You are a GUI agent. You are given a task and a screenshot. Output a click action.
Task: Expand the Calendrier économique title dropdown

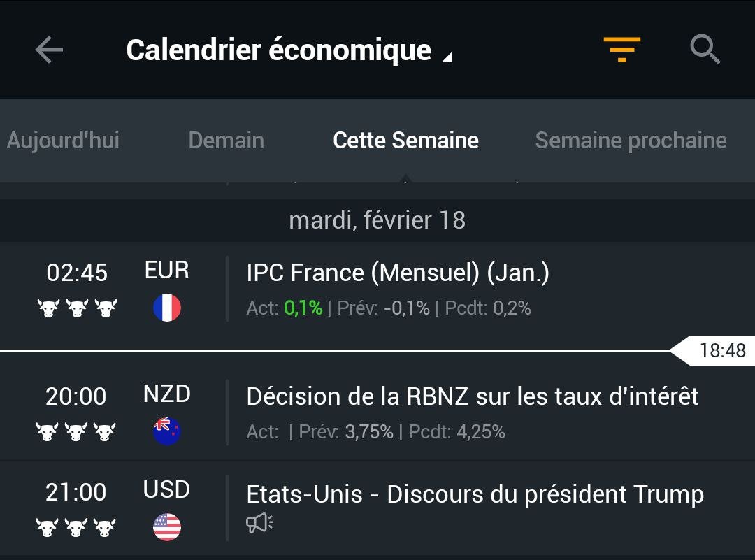(289, 50)
